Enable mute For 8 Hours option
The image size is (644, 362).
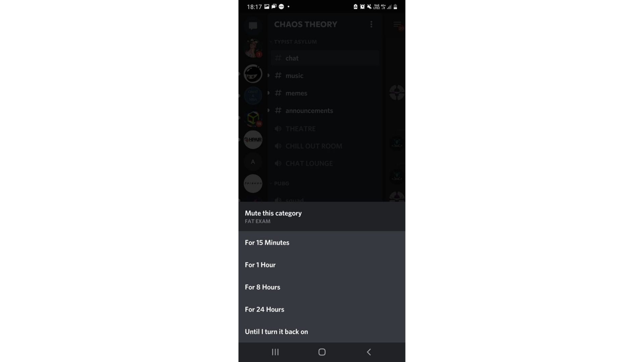tap(322, 287)
